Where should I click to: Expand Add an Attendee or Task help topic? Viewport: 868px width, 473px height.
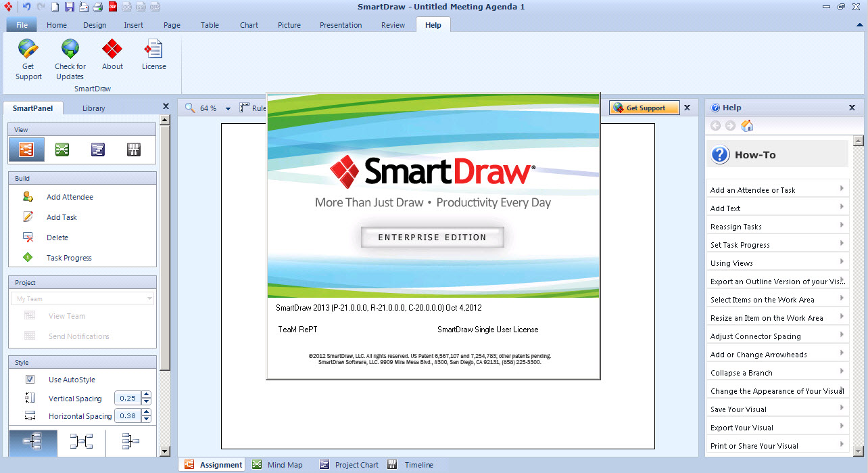(x=777, y=190)
